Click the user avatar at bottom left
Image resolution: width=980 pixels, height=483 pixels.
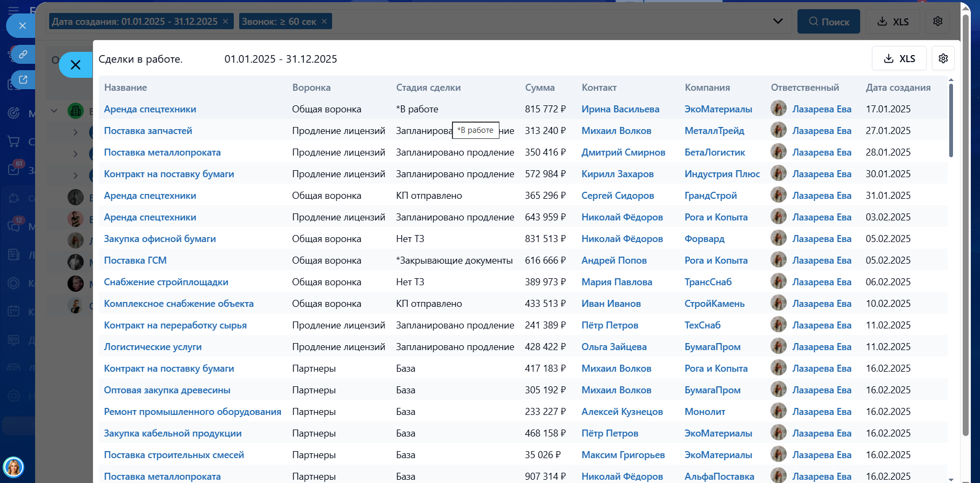click(13, 467)
